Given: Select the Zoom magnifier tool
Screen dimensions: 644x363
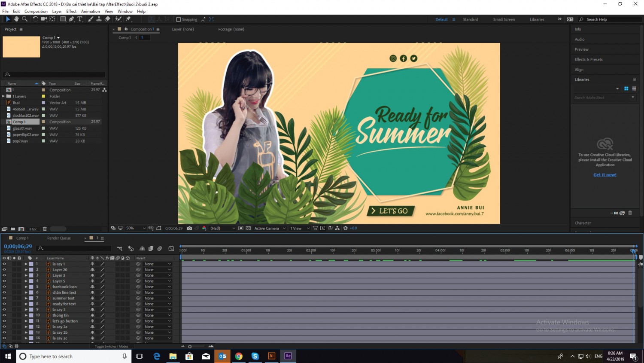Looking at the screenshot, I should (25, 19).
